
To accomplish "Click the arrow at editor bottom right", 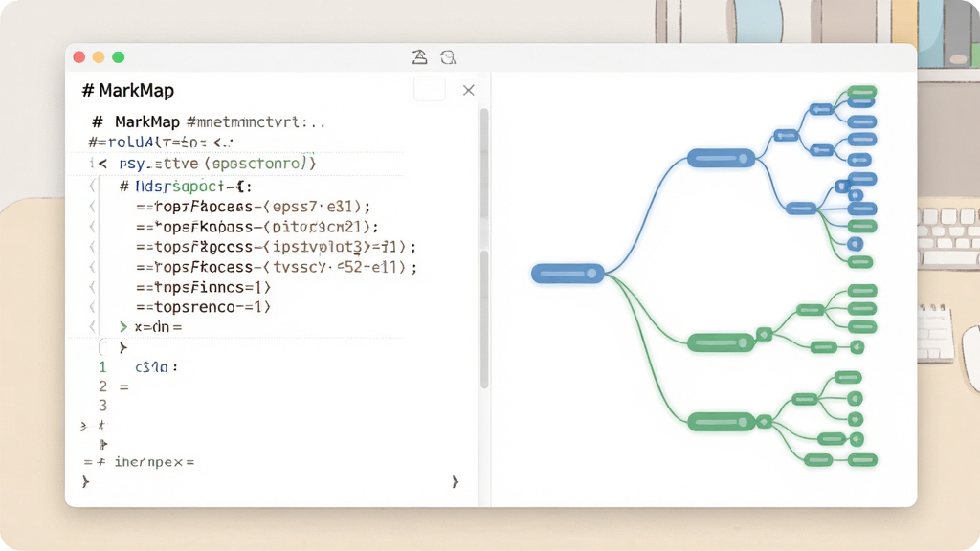I will (455, 482).
